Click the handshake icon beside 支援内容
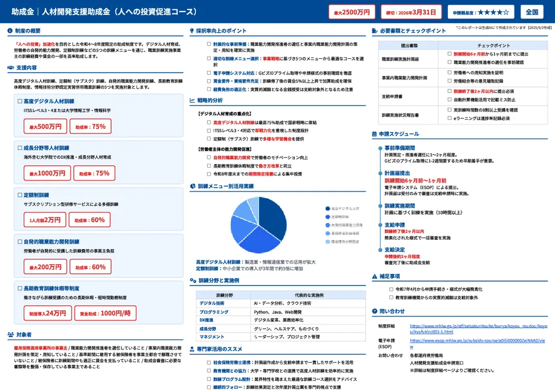Image resolution: width=555 pixels, height=392 pixels. (11, 68)
